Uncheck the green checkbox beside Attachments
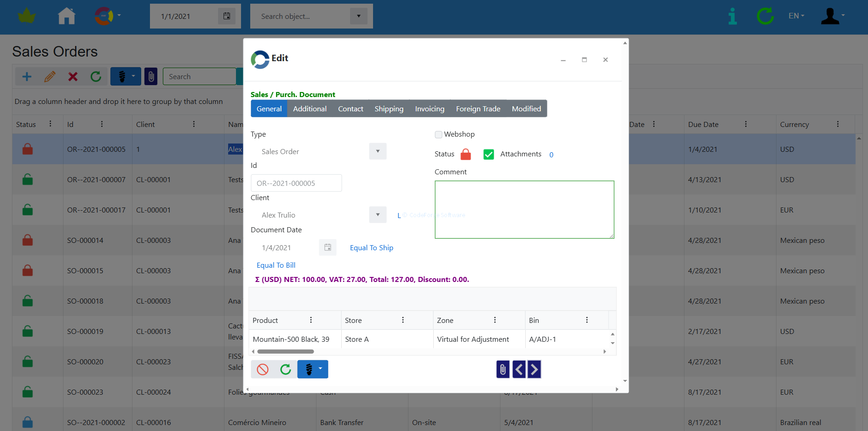Screen dimensions: 868x431 pyautogui.click(x=489, y=155)
